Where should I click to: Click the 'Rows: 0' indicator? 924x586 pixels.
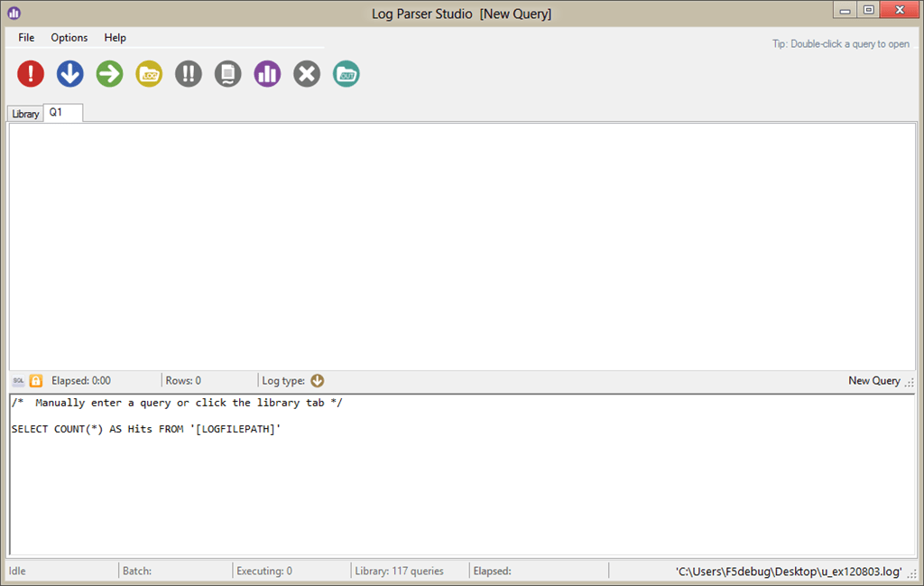click(183, 381)
